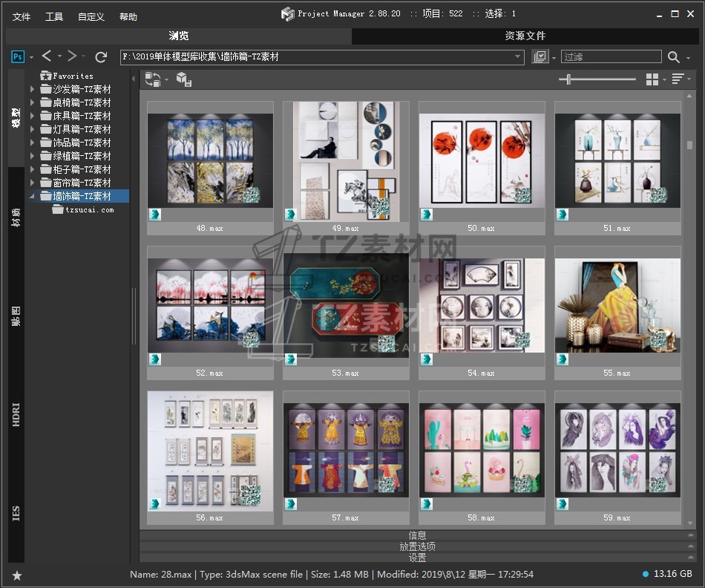Click the search magnifier icon
The width and height of the screenshot is (705, 588).
coord(673,57)
